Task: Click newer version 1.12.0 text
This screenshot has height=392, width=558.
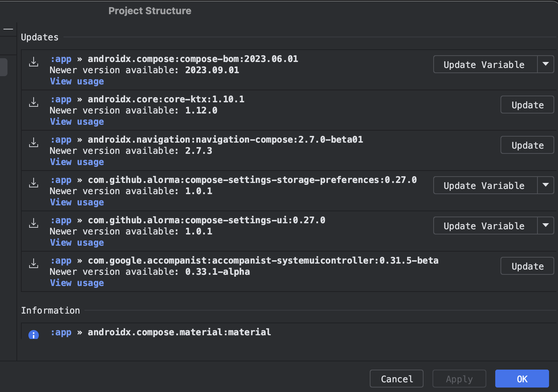Action: [201, 111]
